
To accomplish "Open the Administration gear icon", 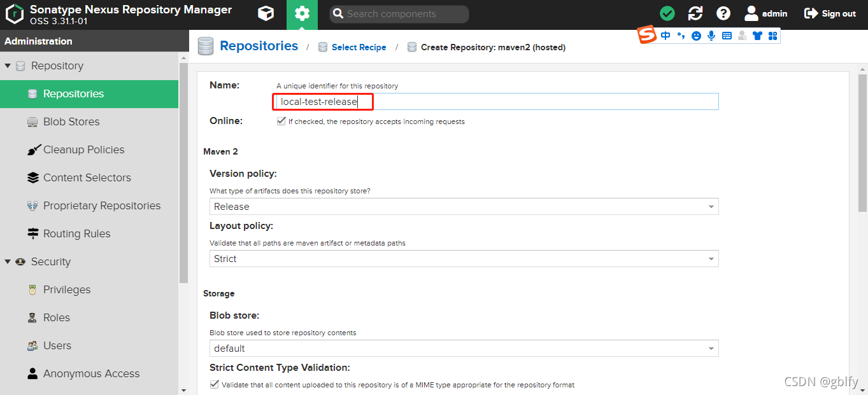I will click(302, 14).
